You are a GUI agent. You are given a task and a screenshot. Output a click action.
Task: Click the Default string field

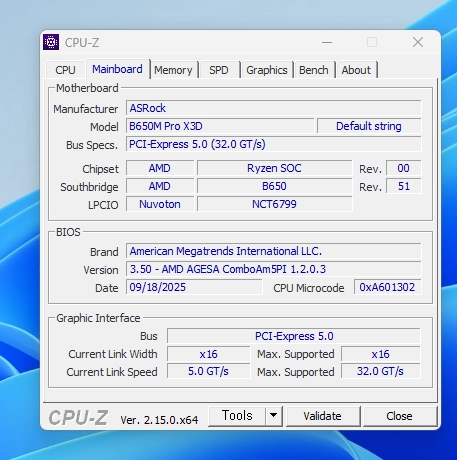point(369,126)
